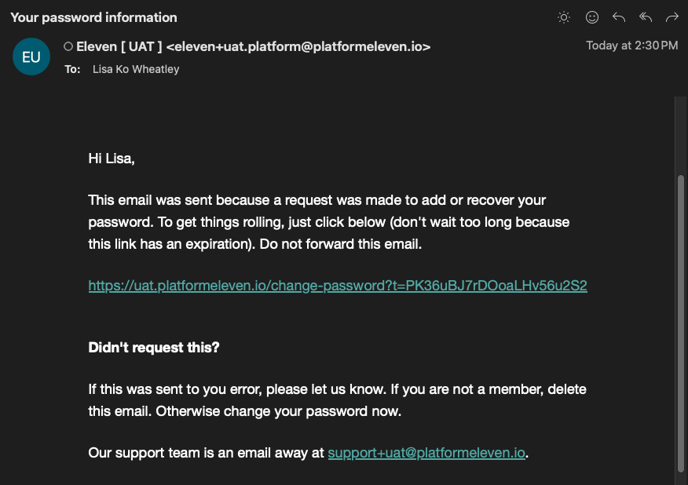Open the uat.platformeleven.io change-password link
This screenshot has height=485, width=688.
(x=337, y=286)
